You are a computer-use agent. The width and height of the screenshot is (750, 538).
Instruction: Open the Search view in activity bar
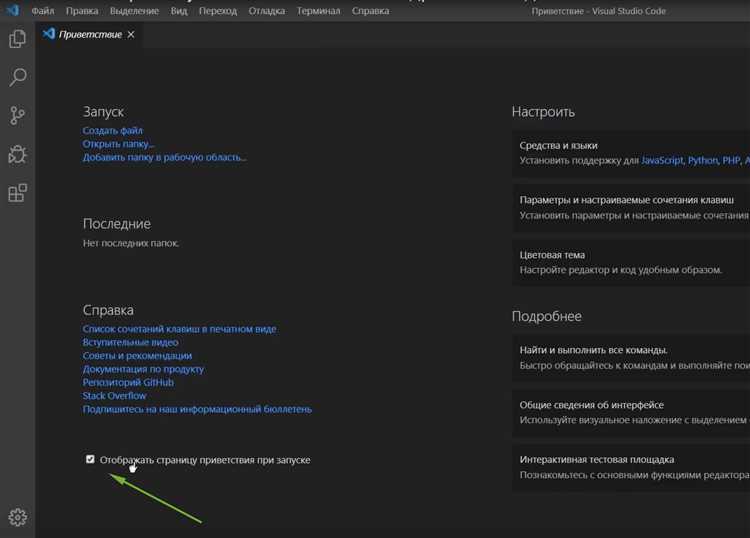coord(17,77)
